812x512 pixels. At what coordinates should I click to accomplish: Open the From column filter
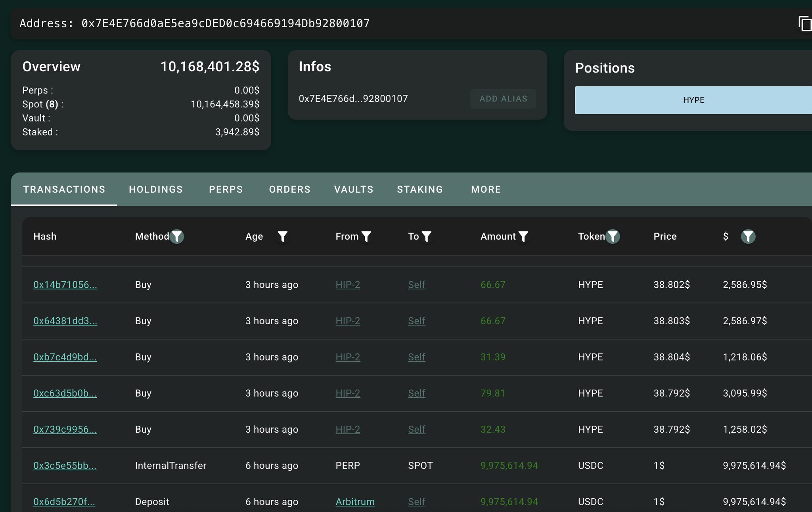[366, 237]
